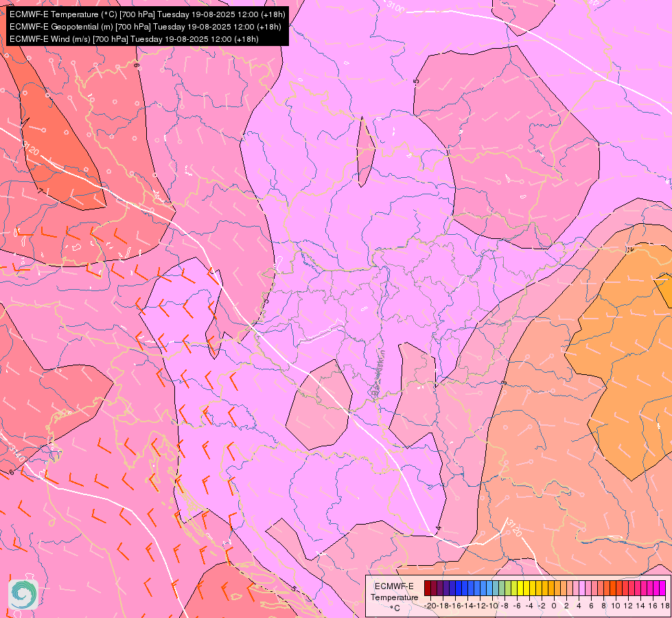Select the ECMWF-E Temperature (°C) title line
The image size is (672, 618).
(x=147, y=14)
